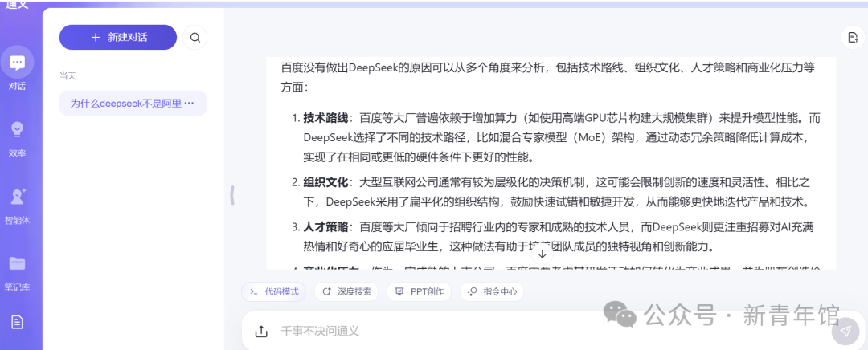The image size is (868, 350).
Task: Click the 人才策略 bold heading
Action: click(x=325, y=226)
